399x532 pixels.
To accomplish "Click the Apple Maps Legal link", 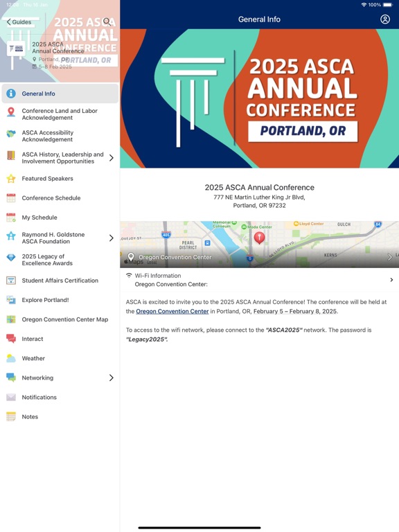I will click(x=152, y=262).
